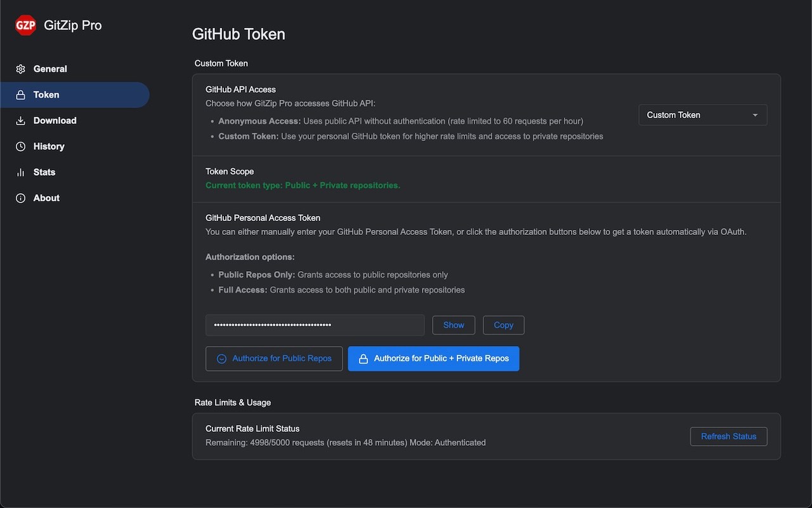Refresh the rate limit status
Screen dimensions: 812x508
(728, 436)
